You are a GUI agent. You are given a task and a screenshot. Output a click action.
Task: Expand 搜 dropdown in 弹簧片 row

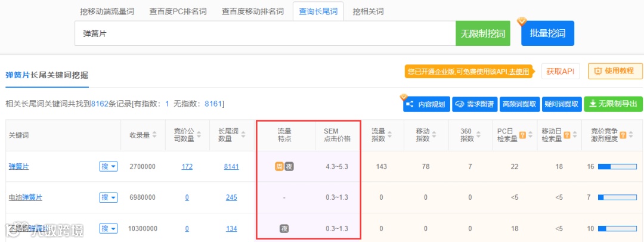click(x=109, y=166)
